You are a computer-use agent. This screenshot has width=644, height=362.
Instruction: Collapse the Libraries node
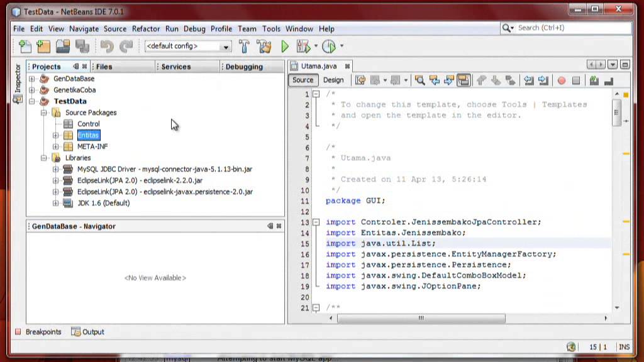pos(43,158)
